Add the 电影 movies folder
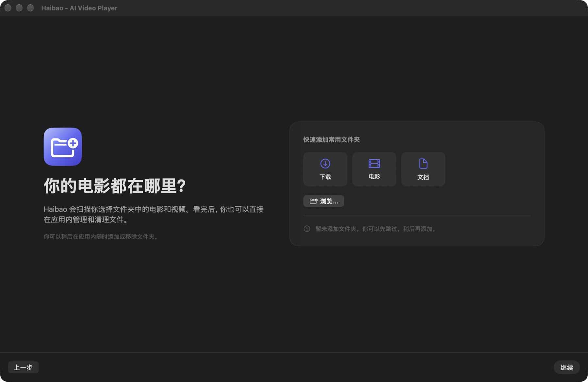 [374, 169]
